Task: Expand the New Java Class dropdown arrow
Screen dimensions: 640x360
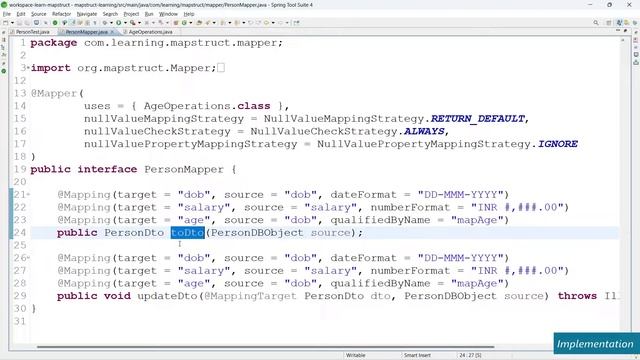Action: pyautogui.click(x=191, y=23)
